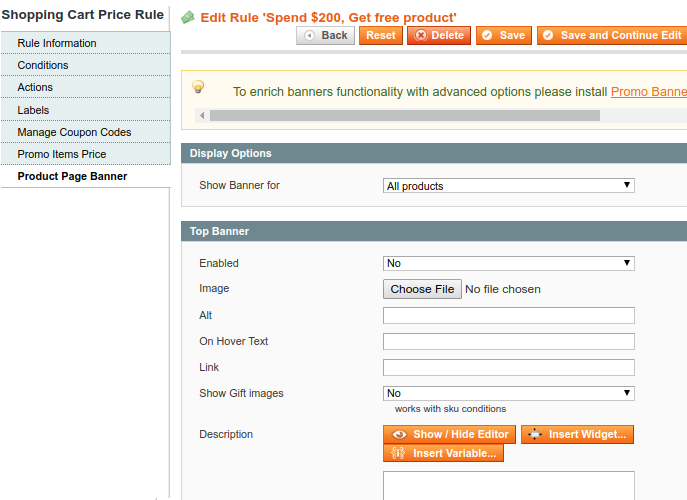Click Insert Variable button
Image resolution: width=687 pixels, height=500 pixels.
443,453
